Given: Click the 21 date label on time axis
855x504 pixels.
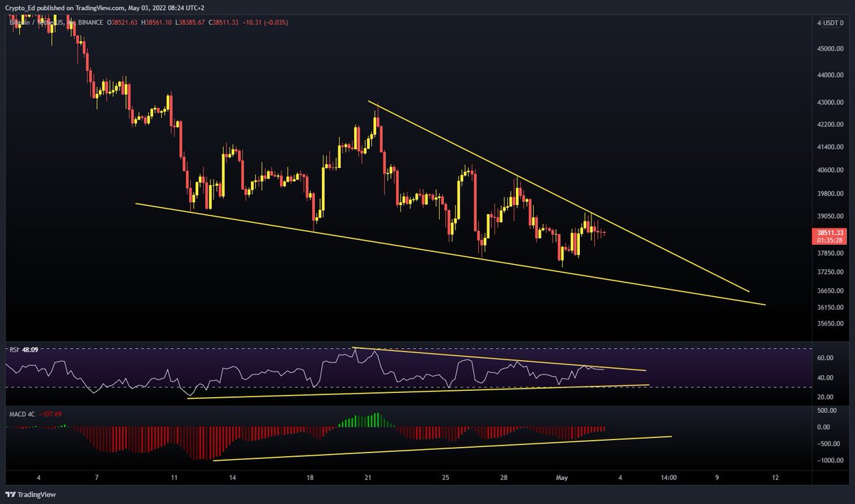Looking at the screenshot, I should (368, 478).
